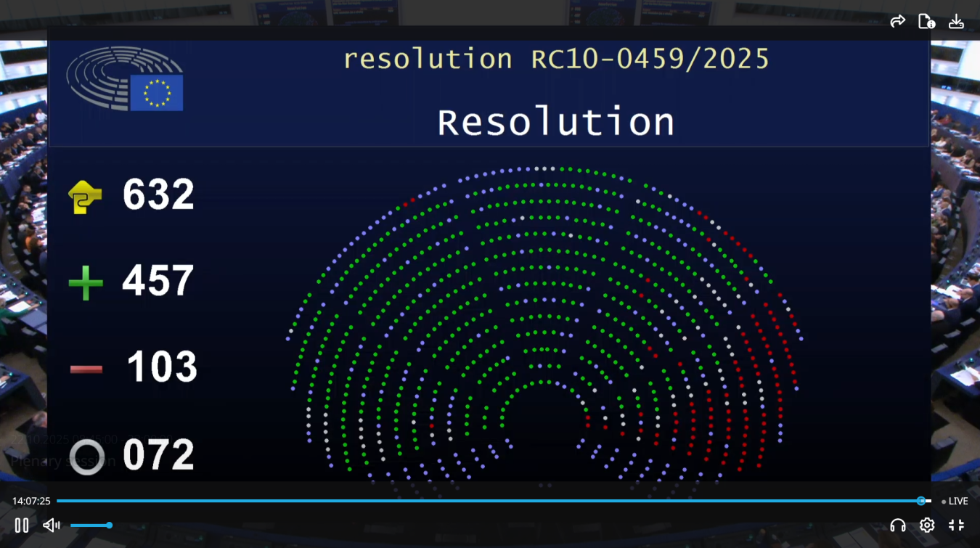Open the player settings gear
This screenshot has width=980, height=548.
coord(927,525)
